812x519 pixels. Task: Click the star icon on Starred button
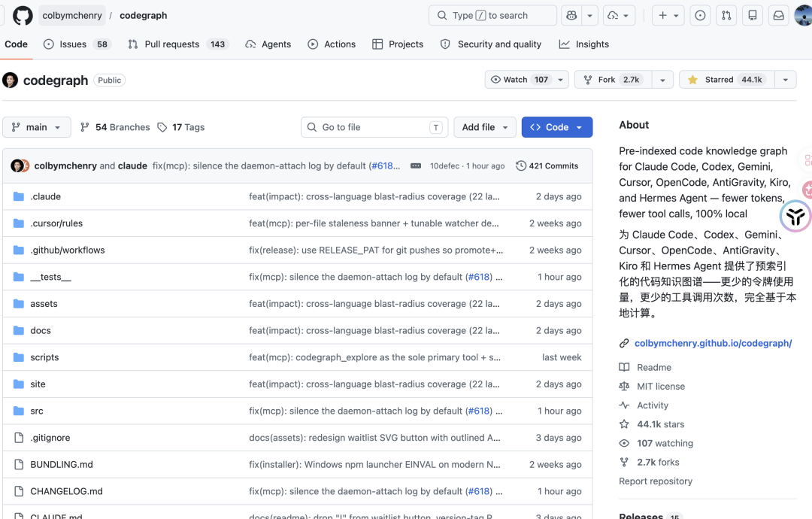692,80
